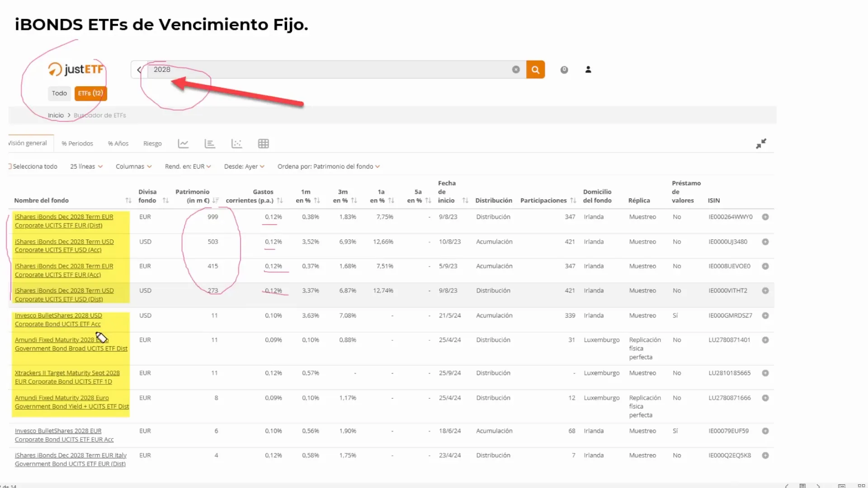Image resolution: width=868 pixels, height=488 pixels.
Task: Add IE0008UEVOE0 fund using plus icon
Action: pyautogui.click(x=765, y=266)
